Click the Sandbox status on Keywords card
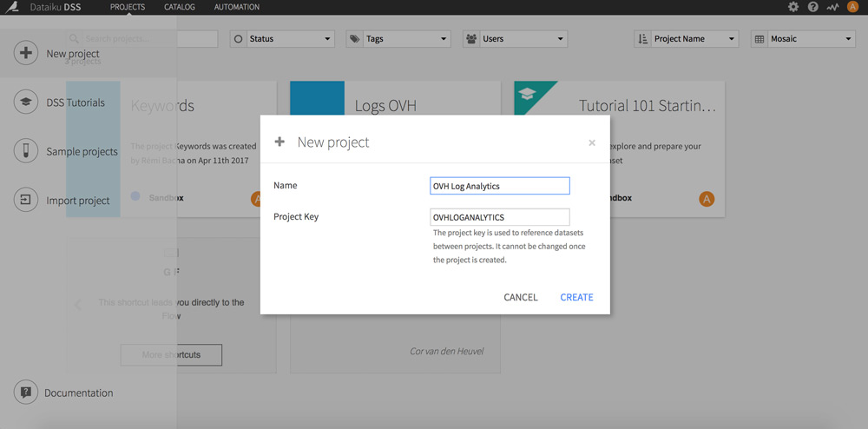868x429 pixels. (166, 198)
